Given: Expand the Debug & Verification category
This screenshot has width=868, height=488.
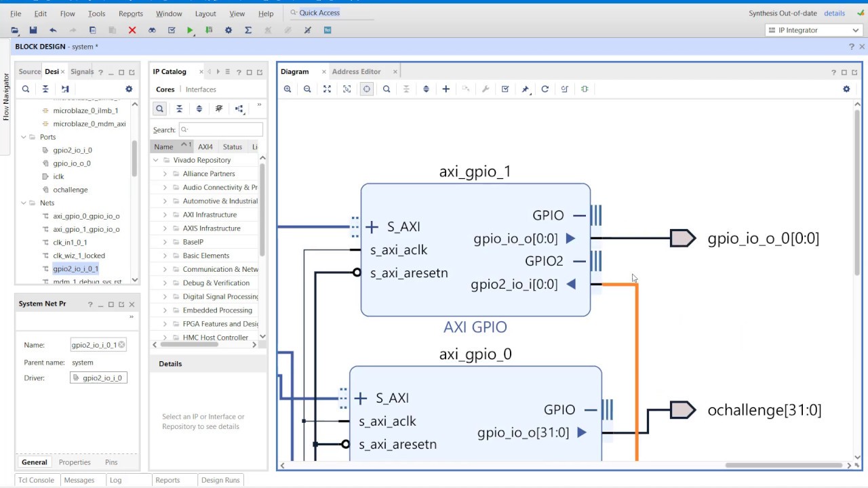Looking at the screenshot, I should pyautogui.click(x=165, y=283).
